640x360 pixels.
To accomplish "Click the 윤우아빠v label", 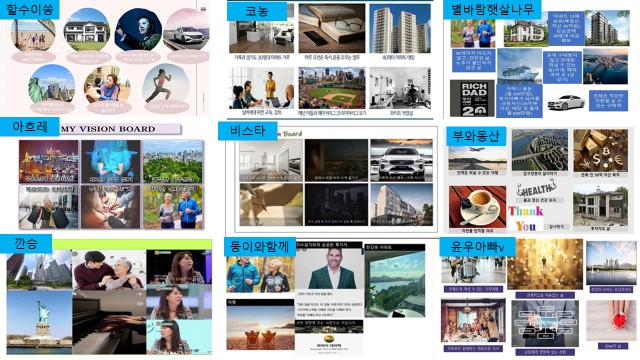I will click(x=478, y=247).
